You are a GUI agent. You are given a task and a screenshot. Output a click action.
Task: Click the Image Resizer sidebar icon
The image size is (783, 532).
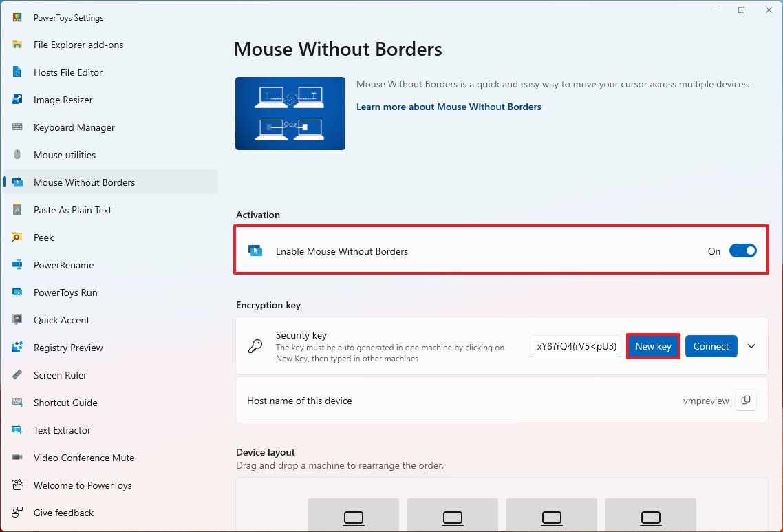18,100
